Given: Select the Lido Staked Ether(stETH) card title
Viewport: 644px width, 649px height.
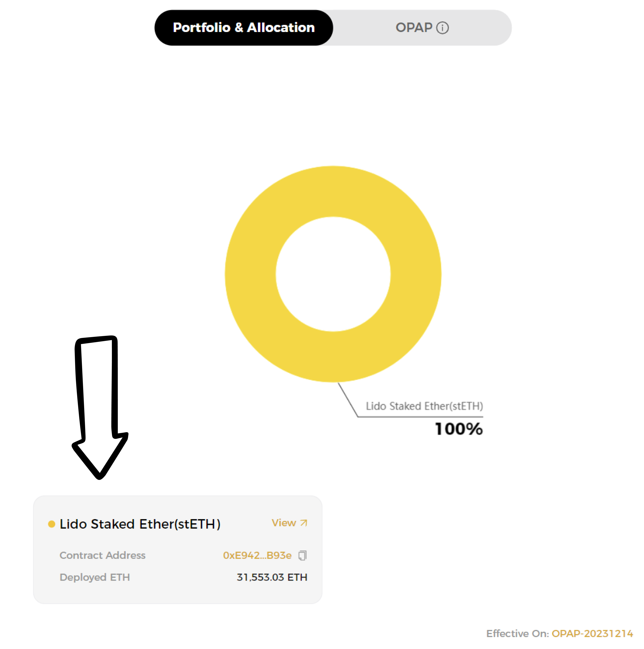Looking at the screenshot, I should click(x=140, y=524).
